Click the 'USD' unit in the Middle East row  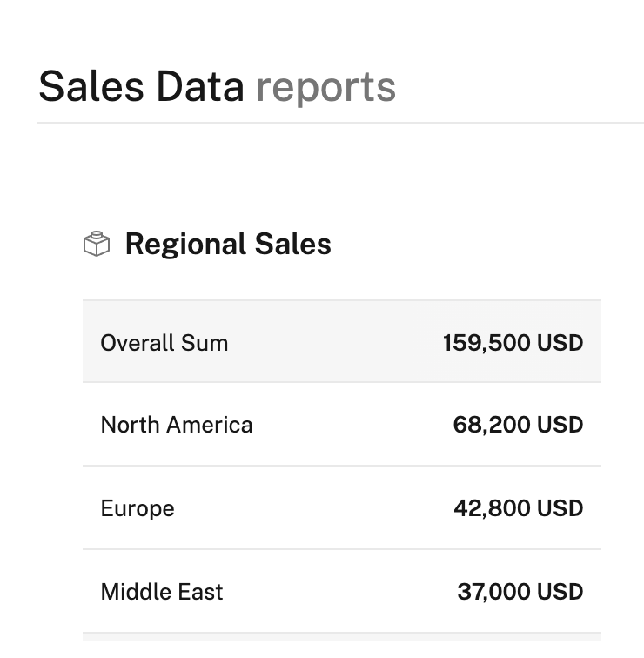coord(560,592)
